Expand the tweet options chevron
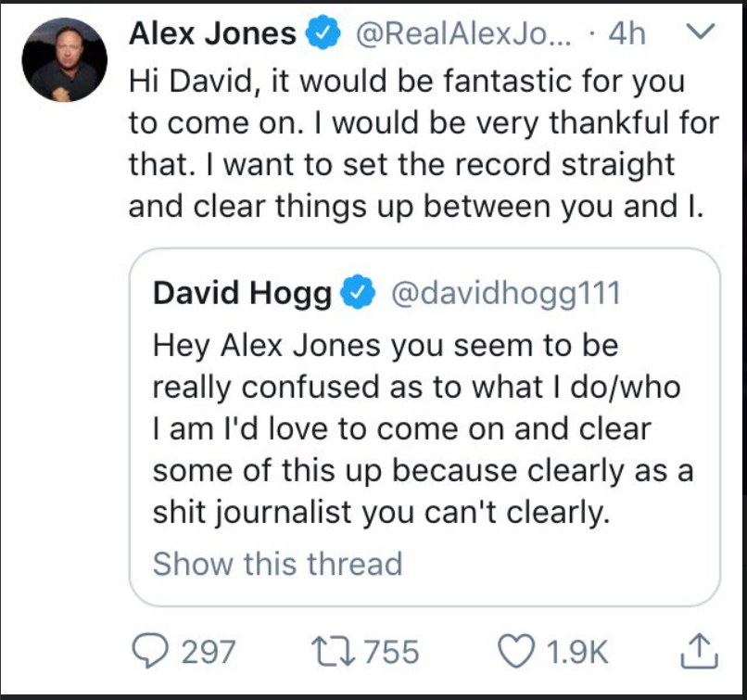The height and width of the screenshot is (700, 747). (x=700, y=32)
